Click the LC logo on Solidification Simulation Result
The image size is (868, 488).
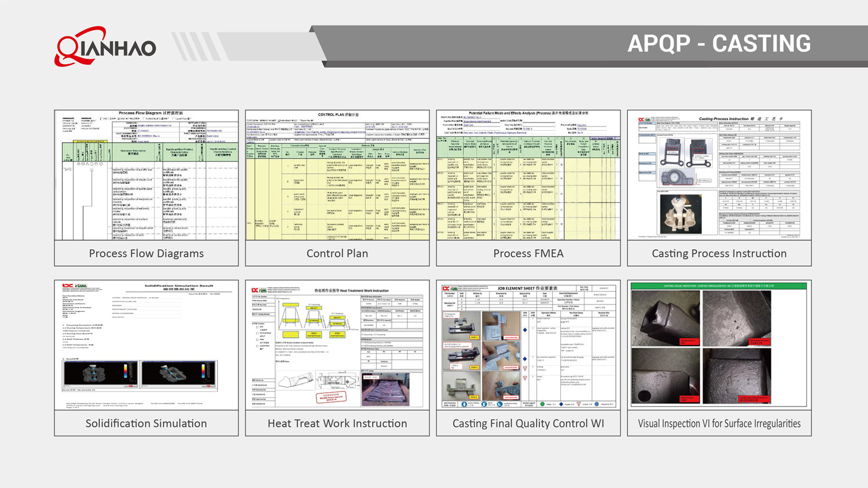pyautogui.click(x=67, y=286)
